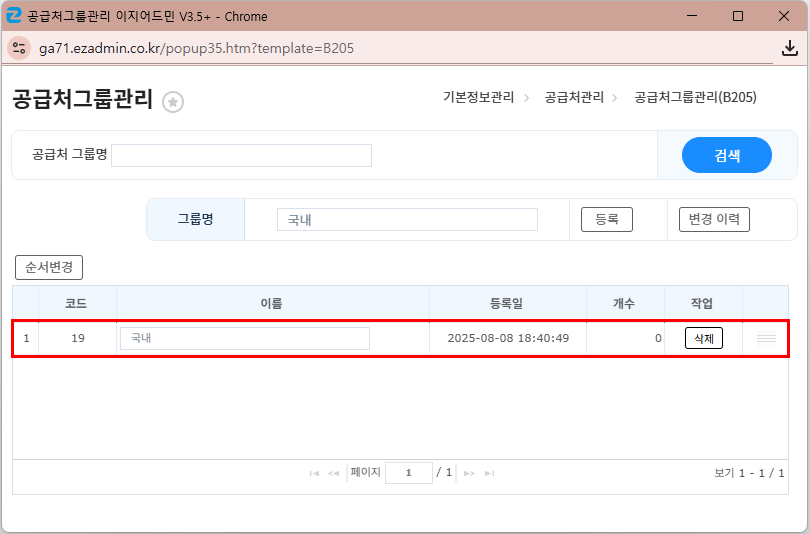Open 기본정보관리 breadcrumb link
Screen dimensions: 810x534
point(478,97)
